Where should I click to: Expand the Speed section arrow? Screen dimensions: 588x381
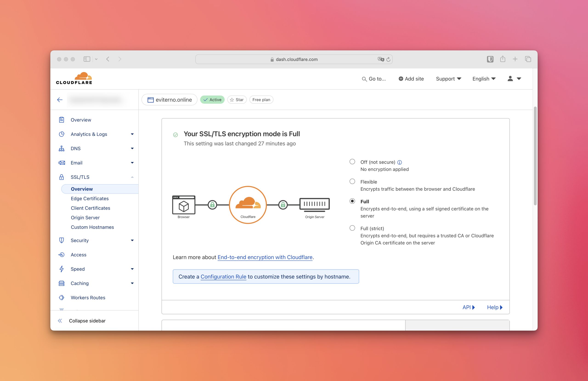pos(132,269)
